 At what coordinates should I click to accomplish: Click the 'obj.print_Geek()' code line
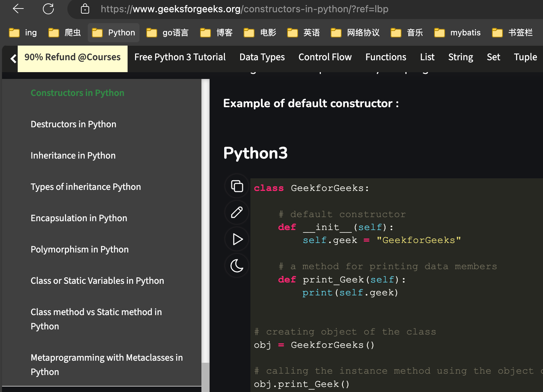click(x=302, y=384)
